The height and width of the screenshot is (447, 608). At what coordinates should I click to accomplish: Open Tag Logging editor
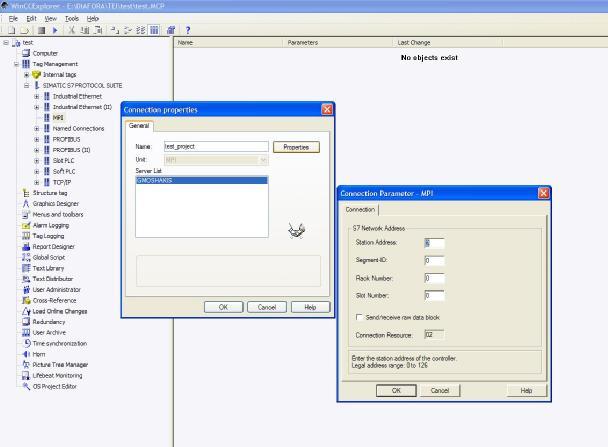(x=48, y=236)
